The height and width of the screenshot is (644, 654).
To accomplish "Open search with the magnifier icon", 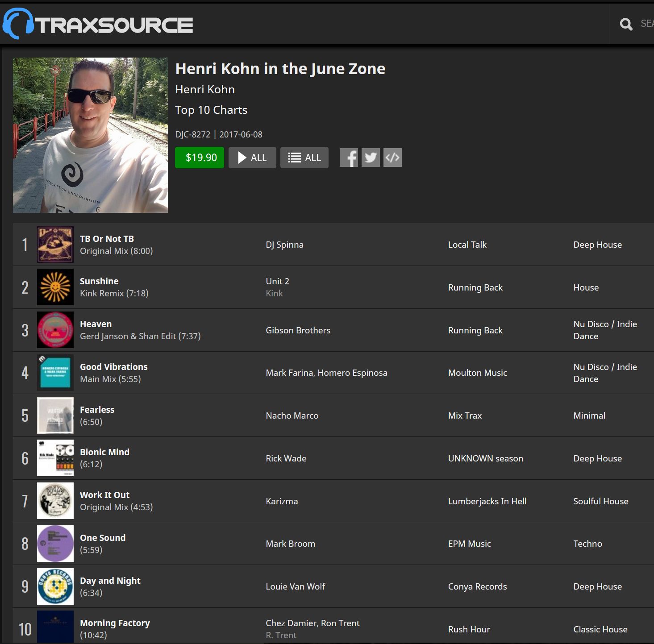I will point(626,24).
